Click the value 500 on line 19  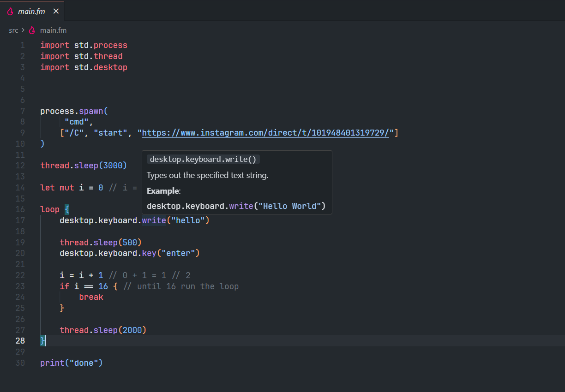[x=130, y=243]
